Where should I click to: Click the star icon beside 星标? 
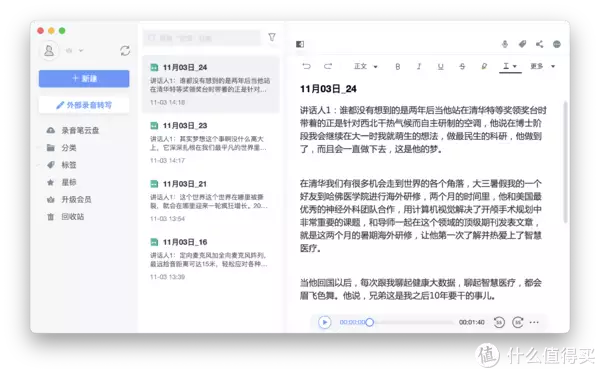pyautogui.click(x=51, y=182)
